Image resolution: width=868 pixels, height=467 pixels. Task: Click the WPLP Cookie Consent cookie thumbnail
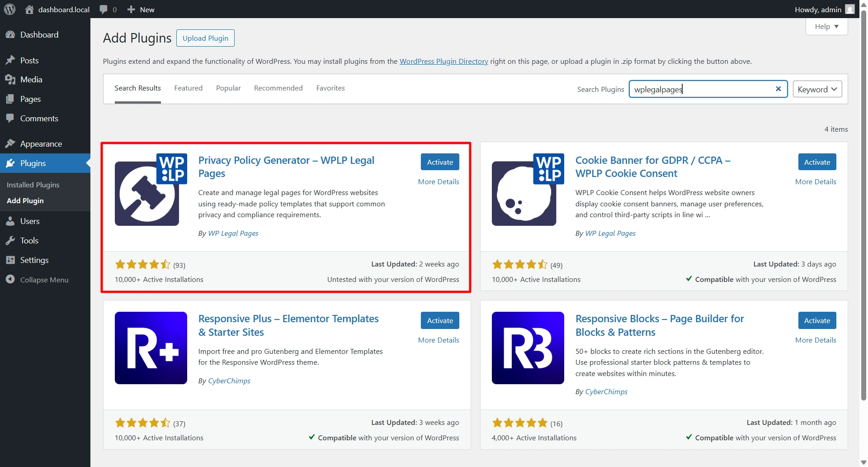pos(528,190)
